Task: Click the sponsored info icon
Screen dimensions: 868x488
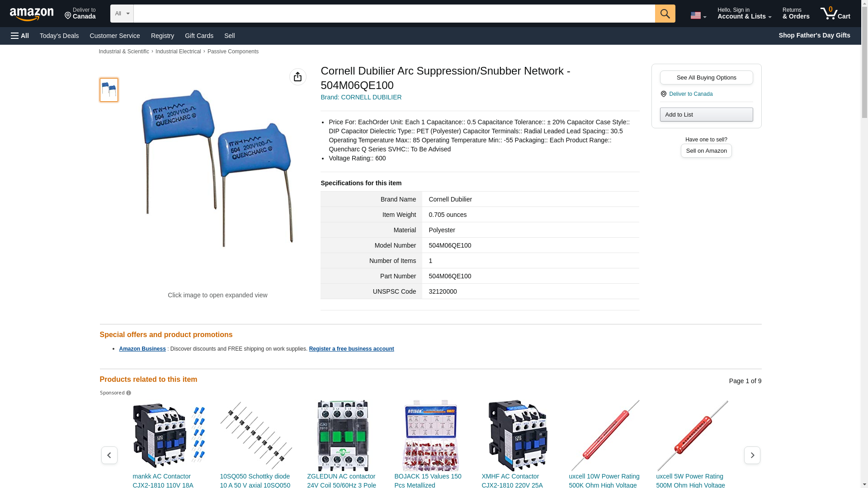Action: tap(129, 393)
